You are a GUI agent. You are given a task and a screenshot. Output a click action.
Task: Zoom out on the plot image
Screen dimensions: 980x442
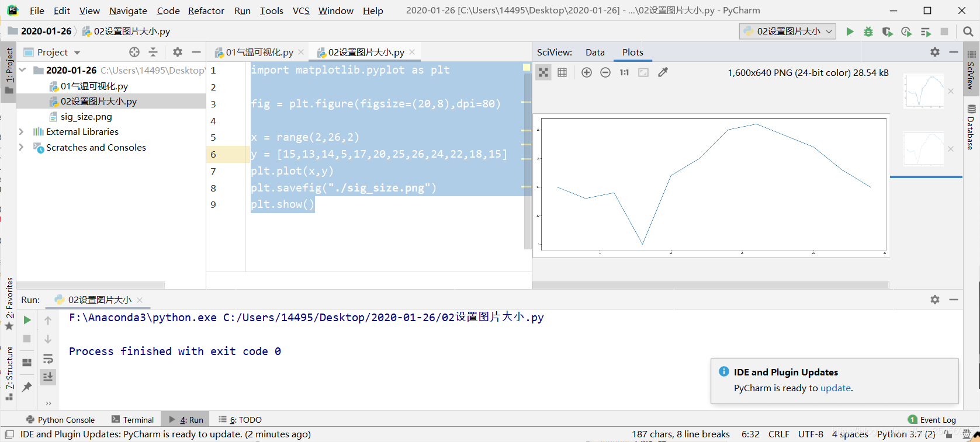coord(605,72)
